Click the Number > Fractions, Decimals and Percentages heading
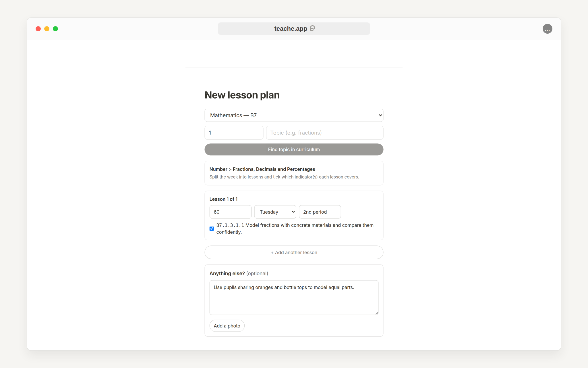This screenshot has width=588, height=368. point(262,169)
